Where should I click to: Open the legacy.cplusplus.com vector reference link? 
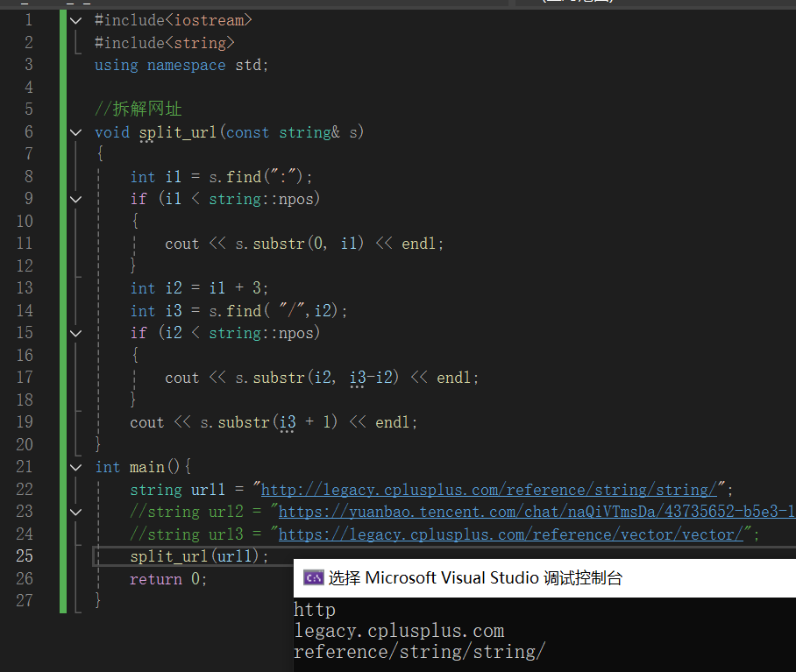pyautogui.click(x=511, y=534)
